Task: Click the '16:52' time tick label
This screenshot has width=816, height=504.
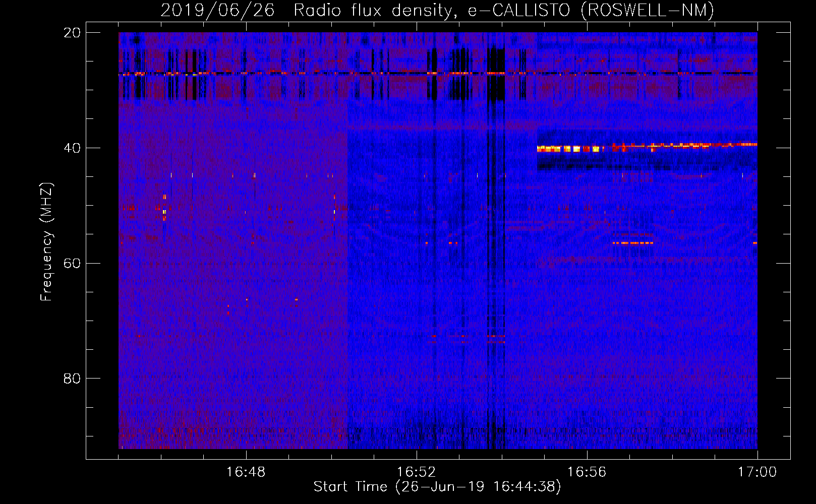Action: point(417,472)
